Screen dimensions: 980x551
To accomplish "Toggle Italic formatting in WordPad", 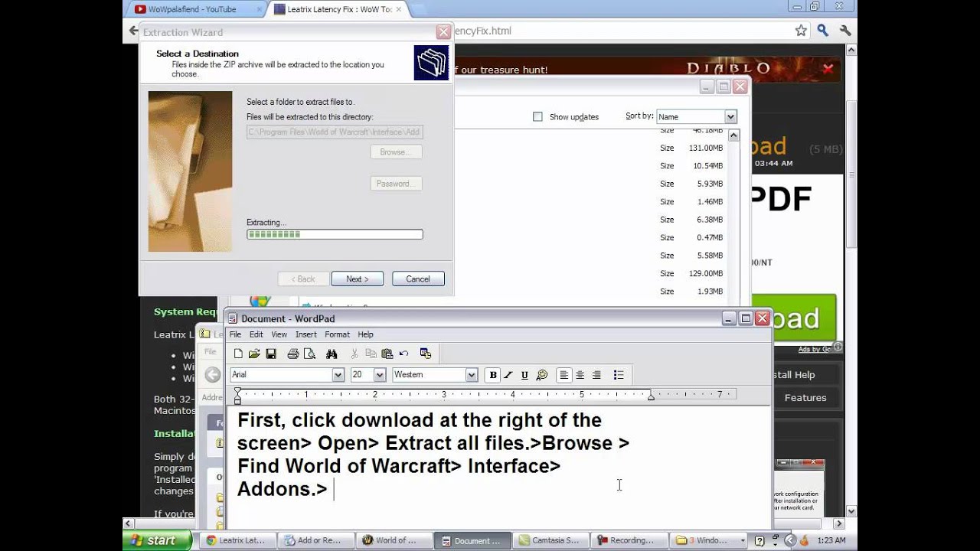I will (x=508, y=375).
